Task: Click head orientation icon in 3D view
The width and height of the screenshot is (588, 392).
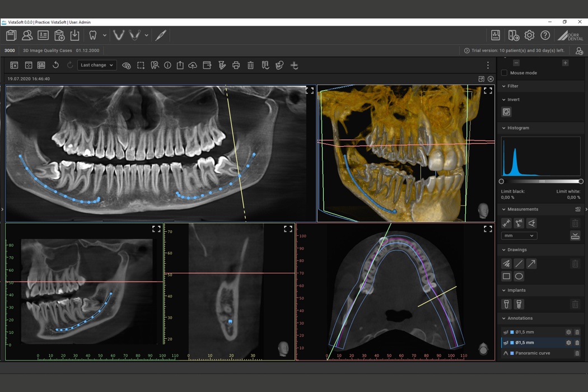Action: pyautogui.click(x=483, y=211)
